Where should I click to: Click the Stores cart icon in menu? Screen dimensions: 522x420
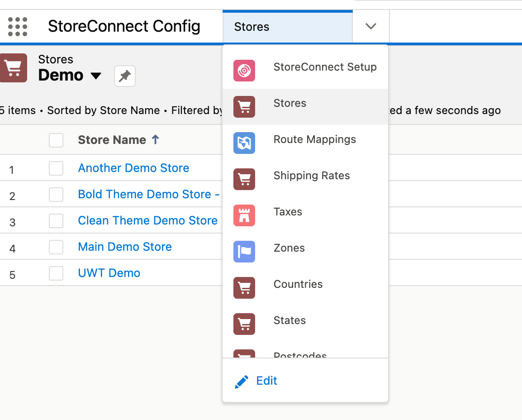(244, 107)
